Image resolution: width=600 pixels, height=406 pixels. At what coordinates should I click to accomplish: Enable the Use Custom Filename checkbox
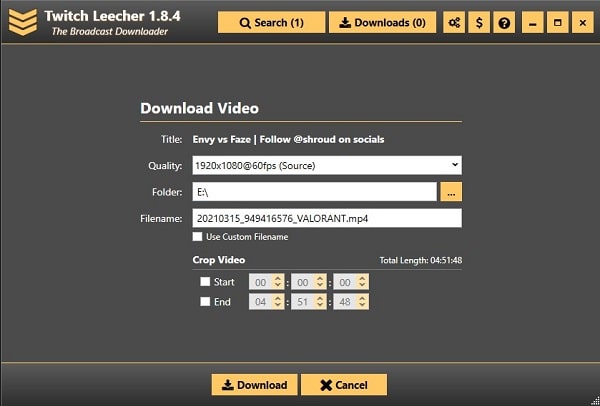pyautogui.click(x=197, y=236)
